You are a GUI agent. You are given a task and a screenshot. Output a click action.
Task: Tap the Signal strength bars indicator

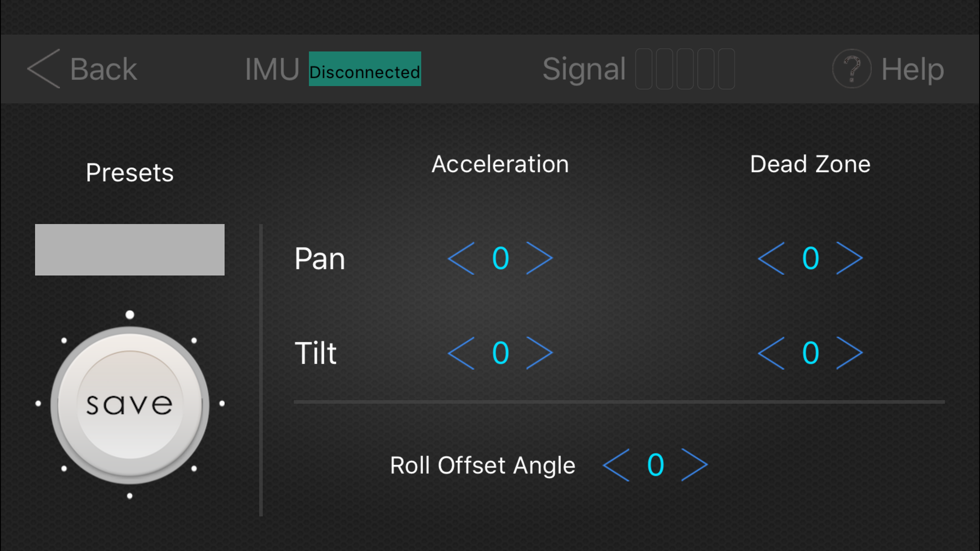tap(685, 69)
